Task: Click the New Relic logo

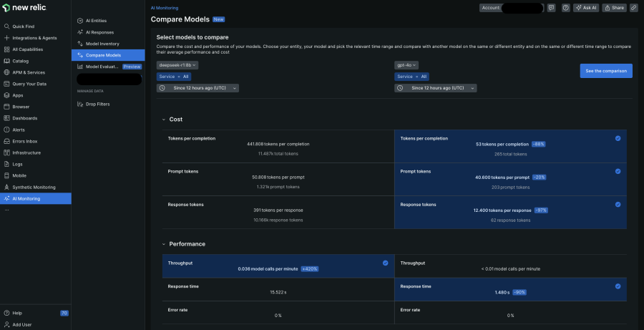Action: (x=24, y=8)
